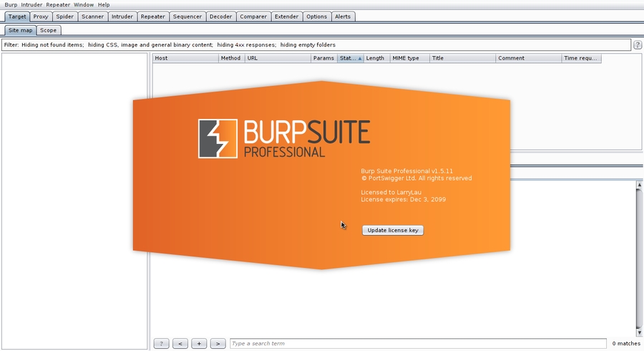This screenshot has height=351, width=644.
Task: Sort by the Time requested column
Action: click(581, 58)
